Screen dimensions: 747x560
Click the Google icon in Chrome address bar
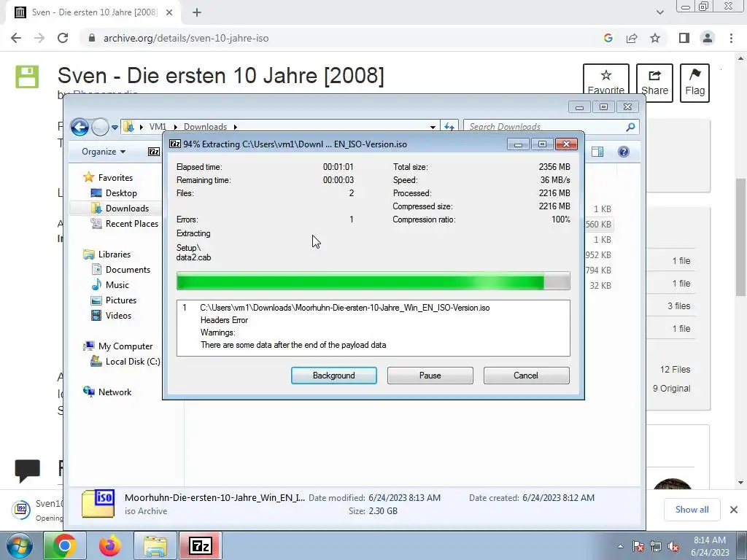608,38
